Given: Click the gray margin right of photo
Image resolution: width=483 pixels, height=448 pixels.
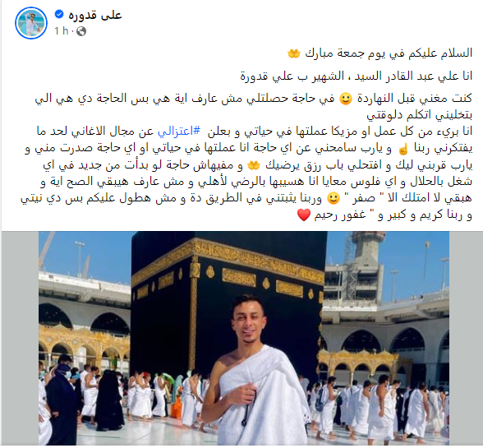Looking at the screenshot, I should 466,338.
